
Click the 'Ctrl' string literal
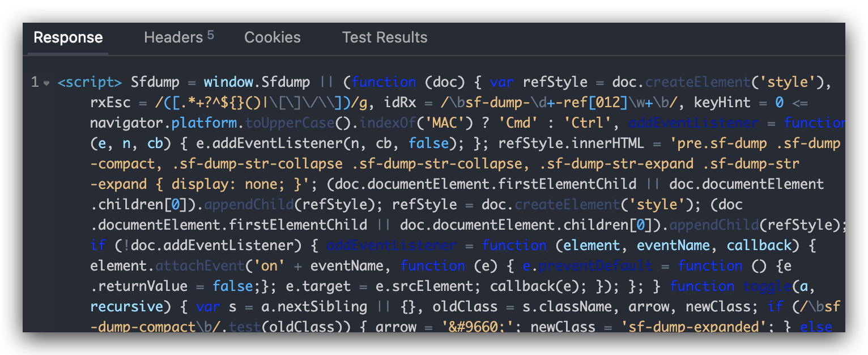point(588,123)
